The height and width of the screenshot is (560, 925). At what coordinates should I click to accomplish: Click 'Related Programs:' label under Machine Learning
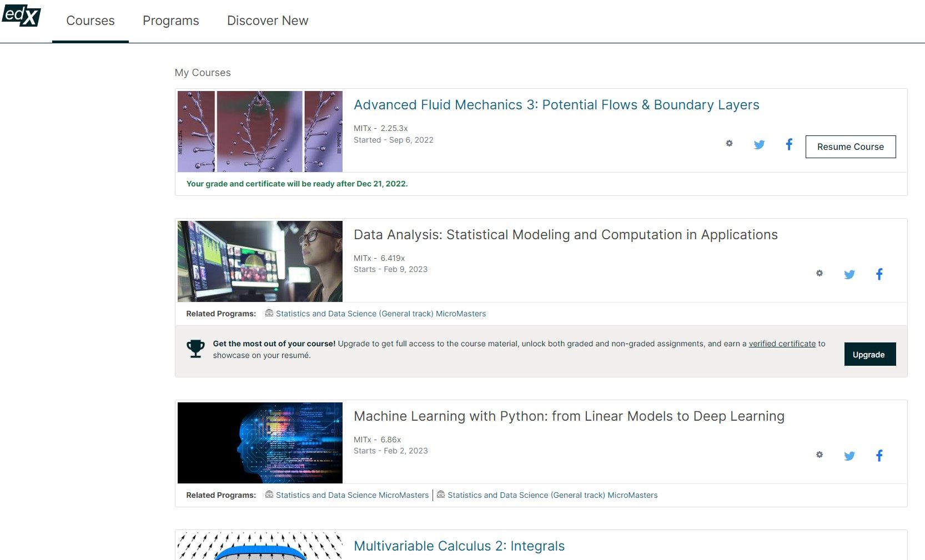tap(221, 495)
